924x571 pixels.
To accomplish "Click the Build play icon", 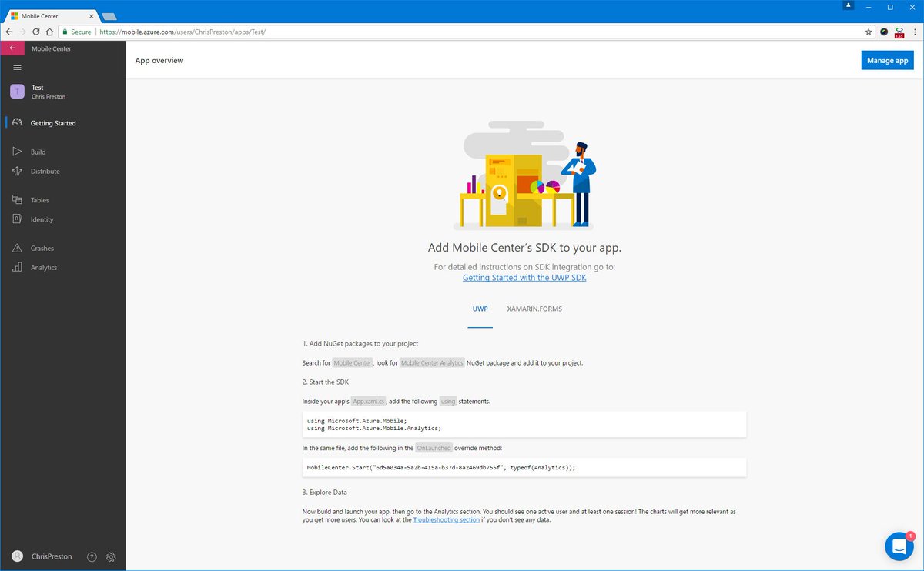I will tap(17, 152).
